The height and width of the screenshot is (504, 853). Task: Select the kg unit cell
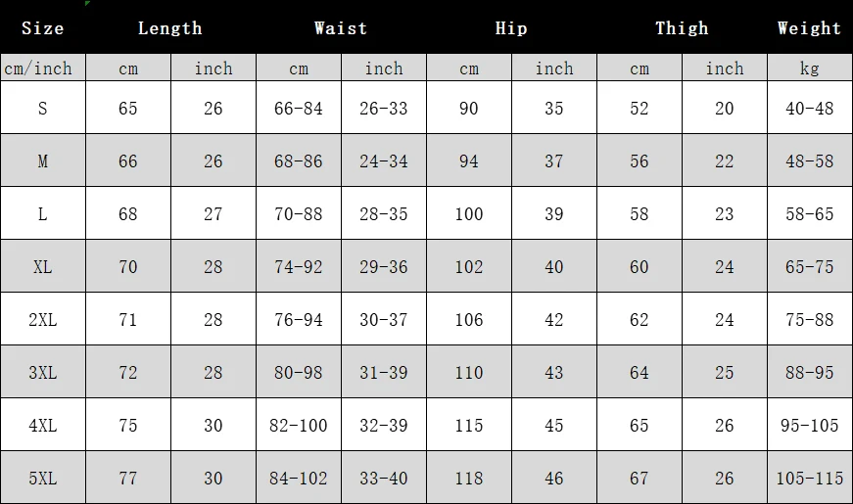click(810, 68)
